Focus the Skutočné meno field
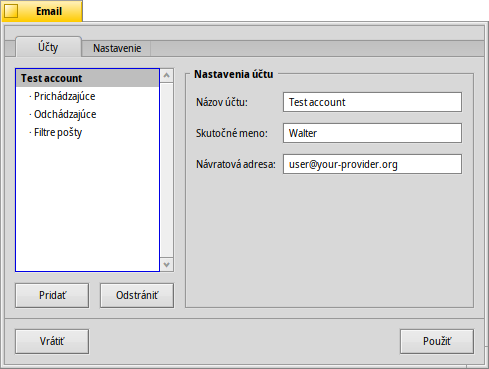This screenshot has width=489, height=369. (x=372, y=133)
